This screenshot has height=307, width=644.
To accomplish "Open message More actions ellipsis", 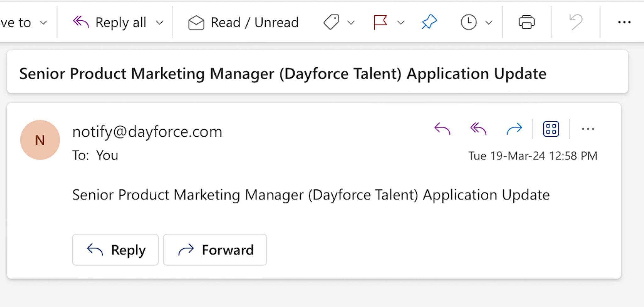I will (588, 129).
